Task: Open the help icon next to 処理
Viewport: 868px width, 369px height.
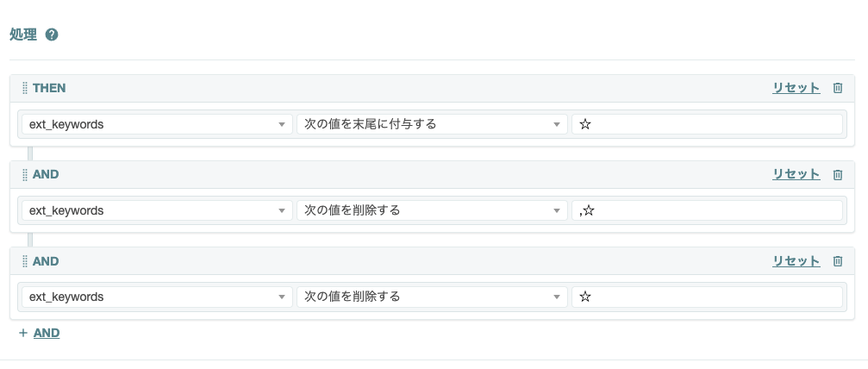Action: click(x=52, y=34)
